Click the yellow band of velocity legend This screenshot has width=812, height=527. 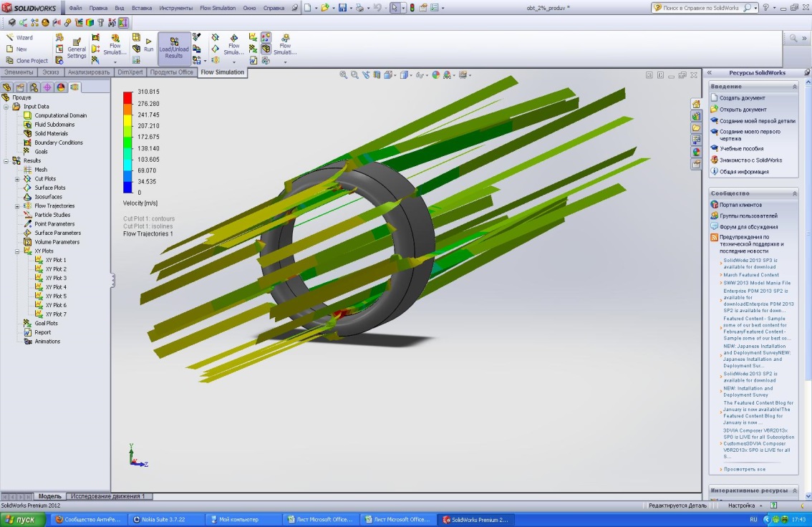point(127,121)
